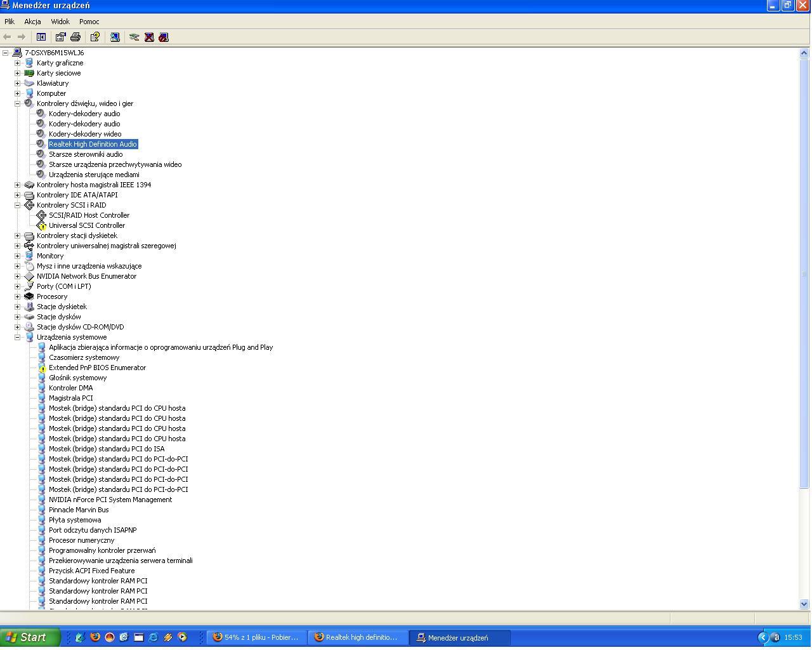
Task: Open the Pomoc menu
Action: pos(89,22)
